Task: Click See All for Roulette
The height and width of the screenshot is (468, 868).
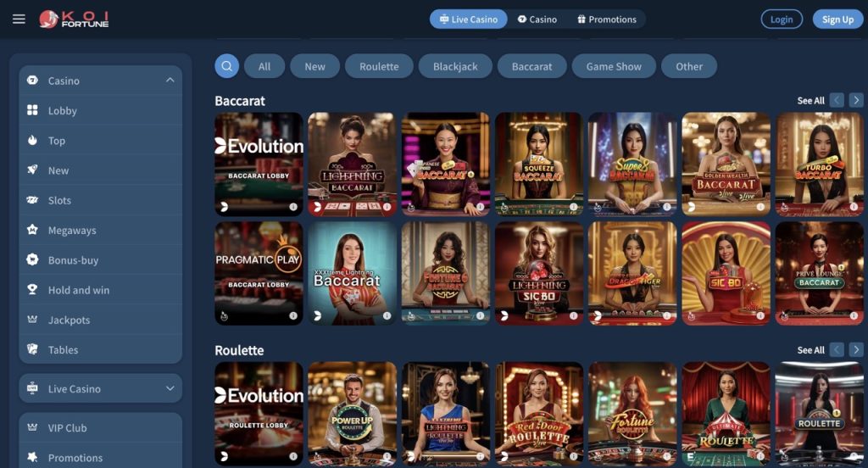Action: click(811, 350)
